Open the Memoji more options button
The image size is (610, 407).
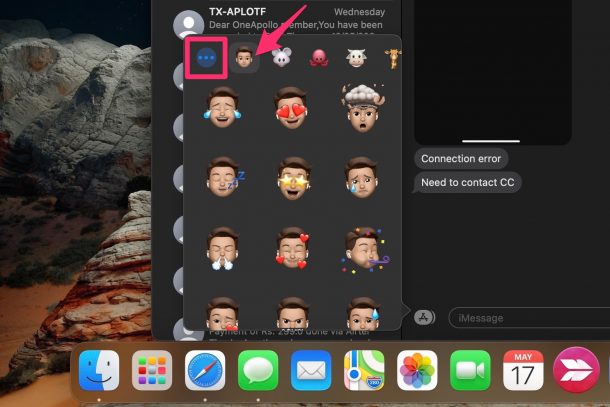206,58
